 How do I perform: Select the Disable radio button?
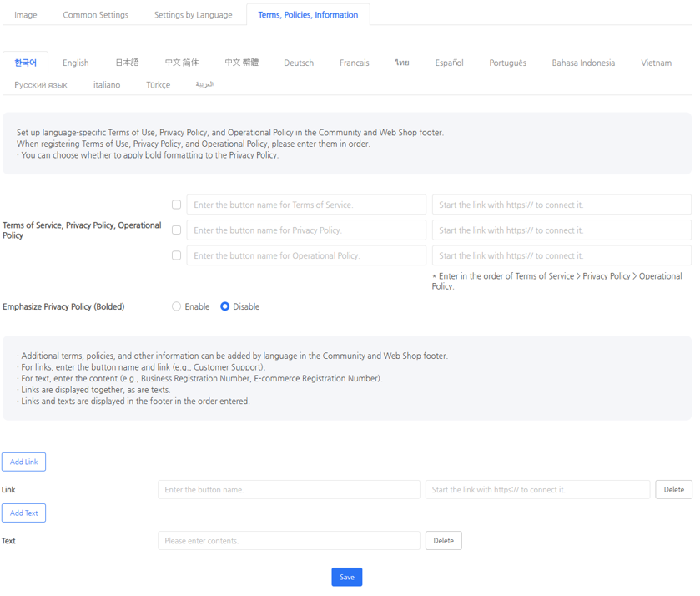[225, 306]
